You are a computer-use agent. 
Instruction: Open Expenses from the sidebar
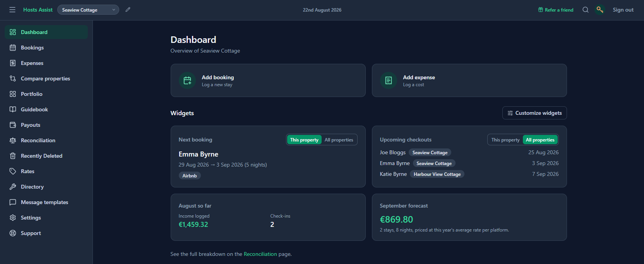[46, 63]
